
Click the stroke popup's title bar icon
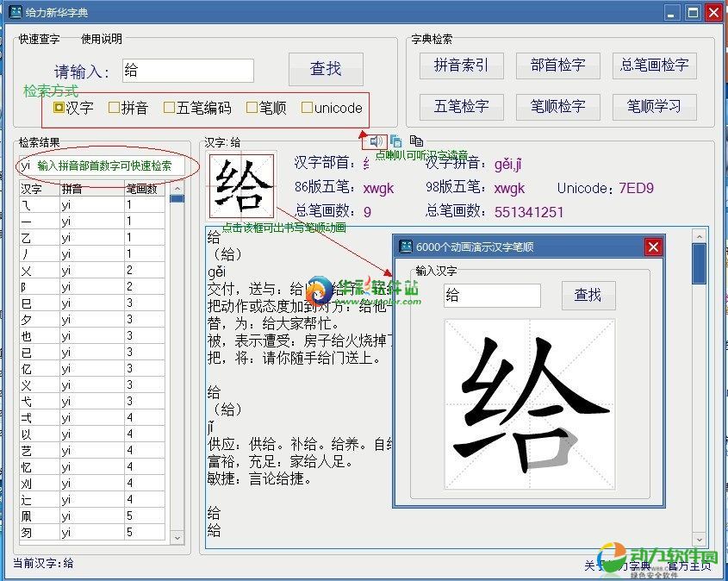pyautogui.click(x=405, y=247)
